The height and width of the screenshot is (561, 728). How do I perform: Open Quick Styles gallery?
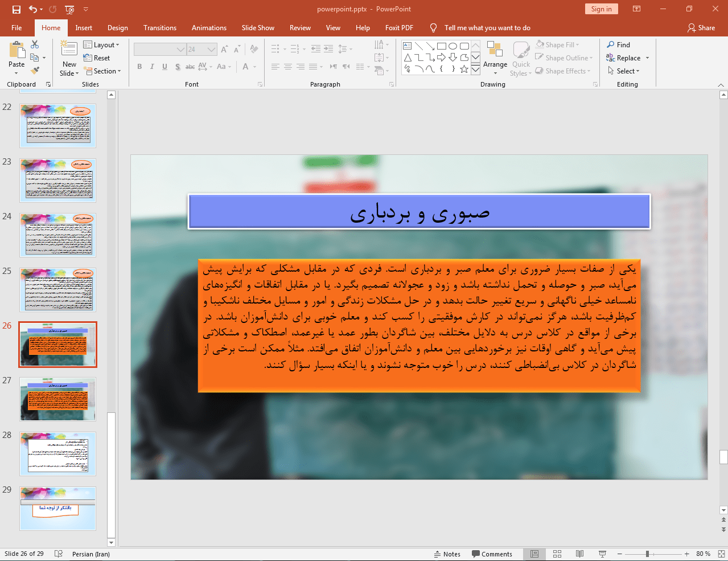(521, 58)
